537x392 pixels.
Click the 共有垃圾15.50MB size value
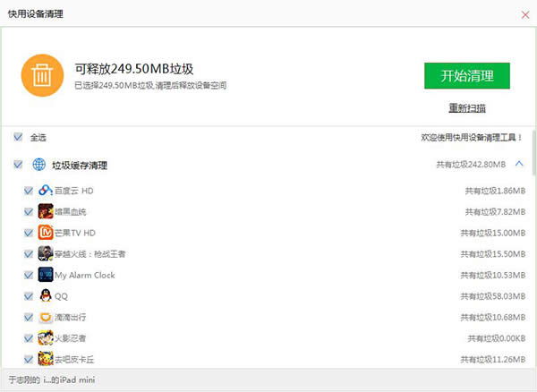[x=493, y=254]
